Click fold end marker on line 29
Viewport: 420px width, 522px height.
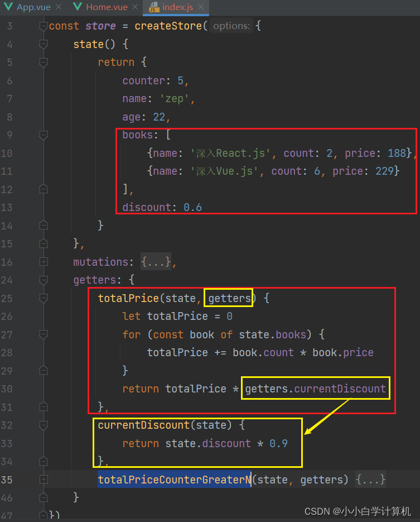point(44,371)
